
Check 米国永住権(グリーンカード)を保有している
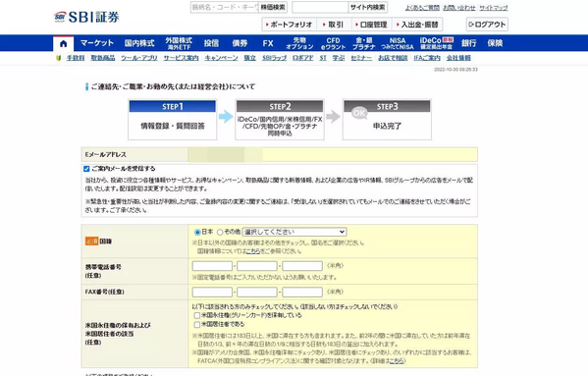click(197, 316)
